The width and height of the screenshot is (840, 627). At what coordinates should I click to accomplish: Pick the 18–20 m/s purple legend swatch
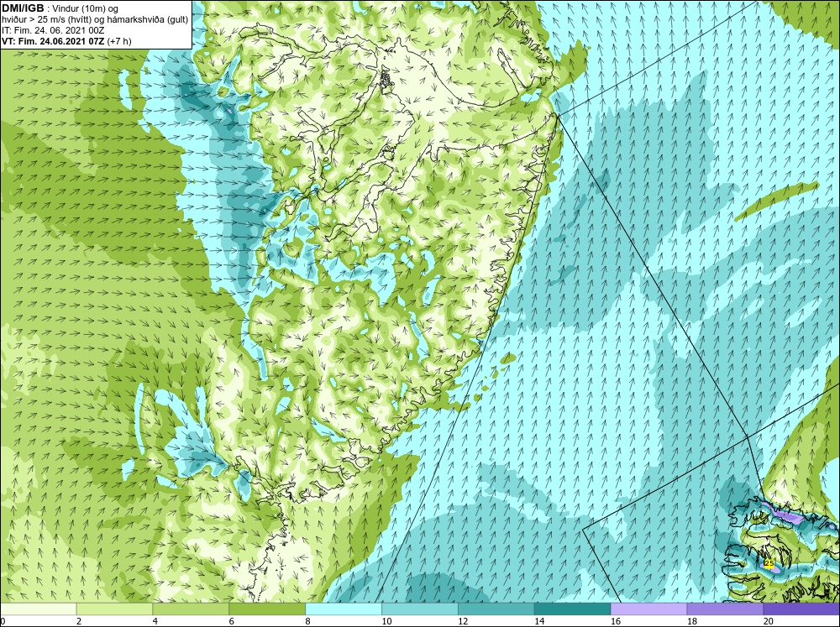[726, 609]
